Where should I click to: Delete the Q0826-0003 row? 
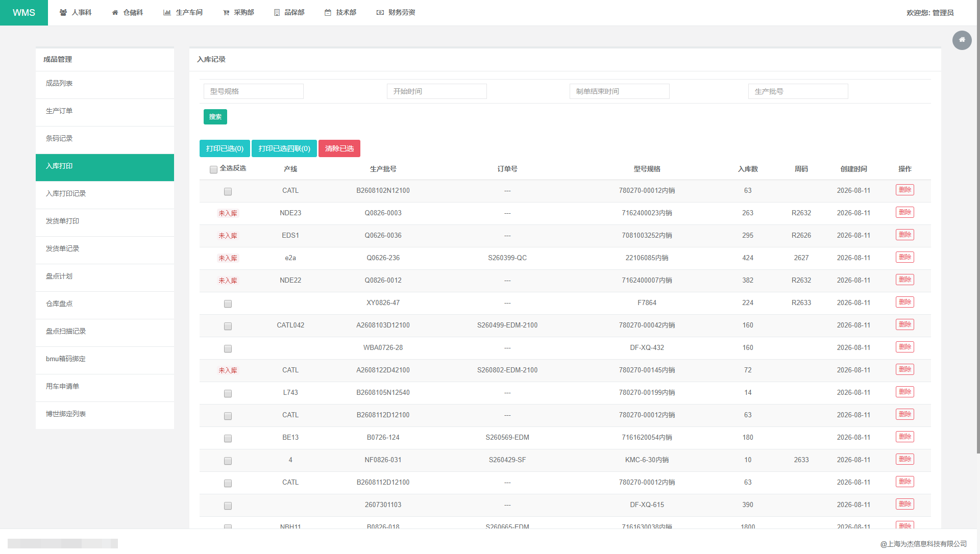pyautogui.click(x=904, y=212)
